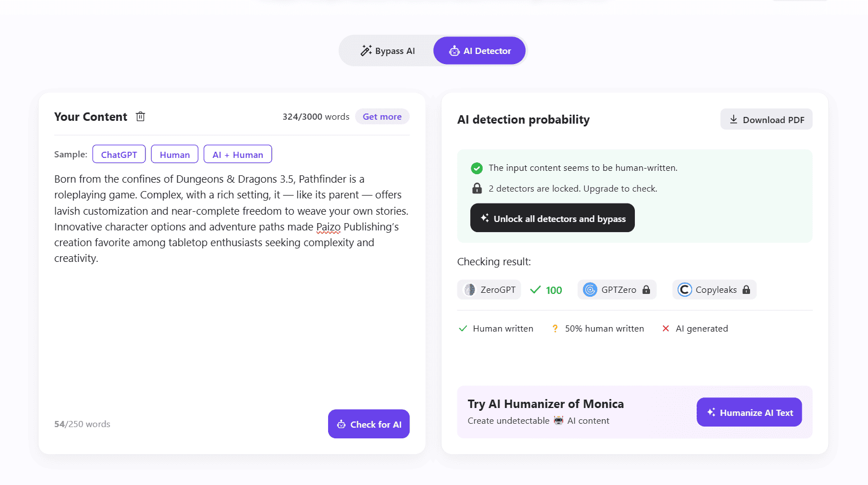Click the Humanize AI Text button
The height and width of the screenshot is (485, 868).
click(749, 413)
